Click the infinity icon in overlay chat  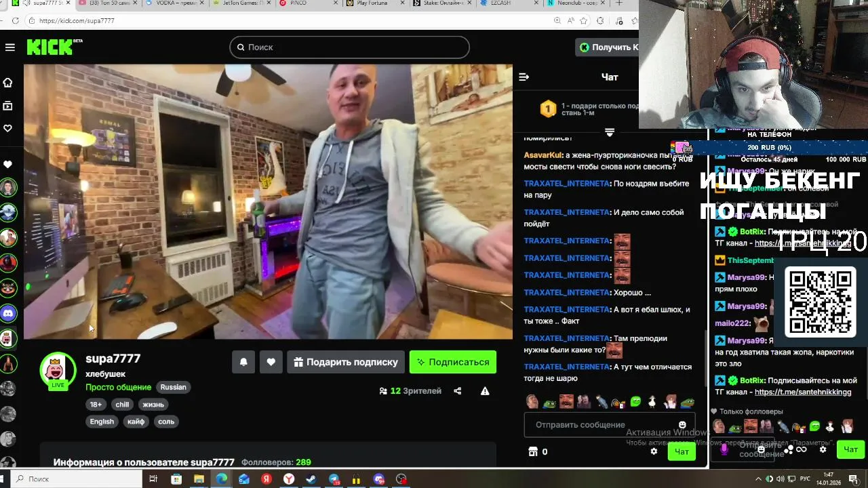[x=801, y=449]
